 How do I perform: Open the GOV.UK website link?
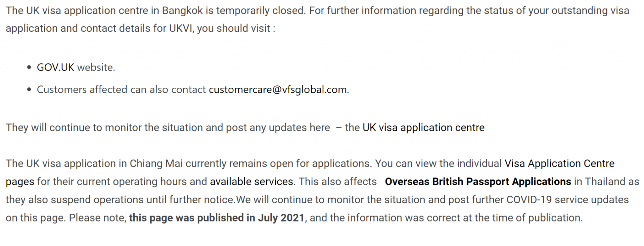(x=55, y=67)
